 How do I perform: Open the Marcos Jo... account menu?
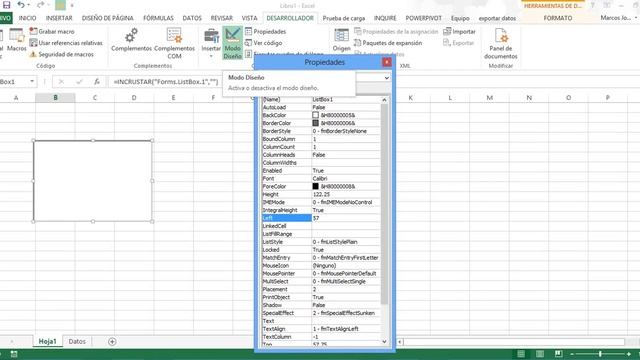618,18
